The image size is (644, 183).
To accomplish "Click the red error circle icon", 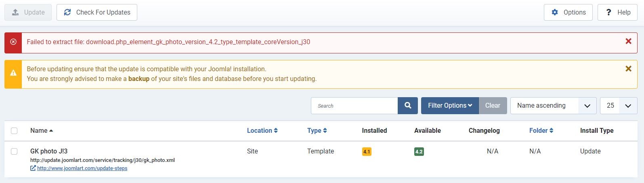I will tap(13, 42).
